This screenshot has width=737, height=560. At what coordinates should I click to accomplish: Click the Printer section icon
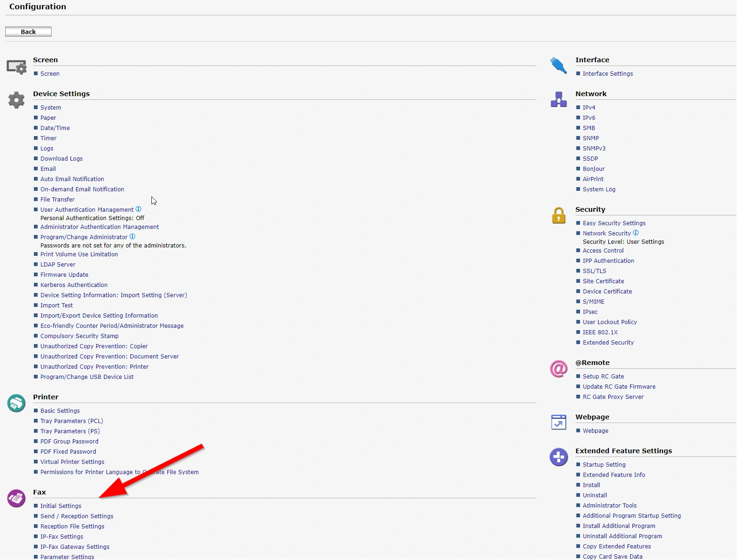click(16, 403)
